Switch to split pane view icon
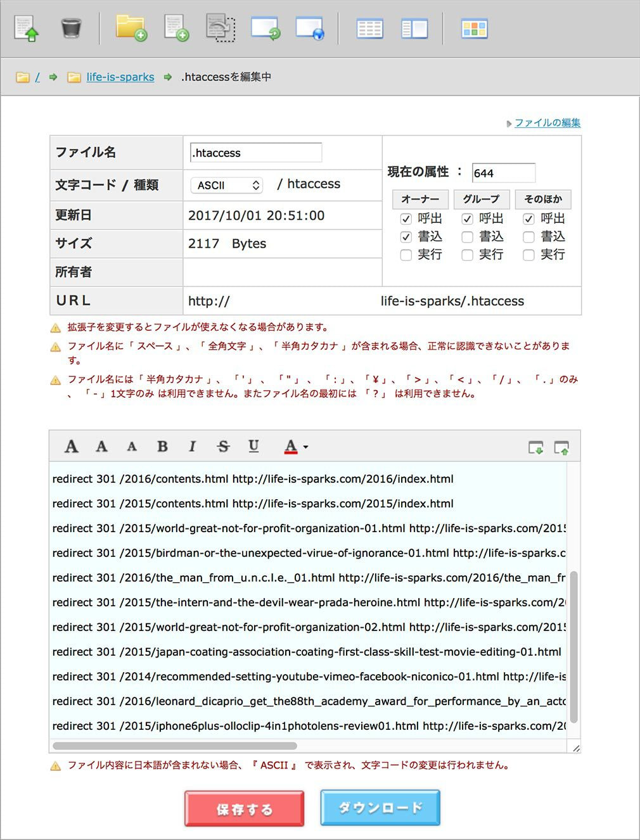The width and height of the screenshot is (640, 840). pyautogui.click(x=414, y=29)
